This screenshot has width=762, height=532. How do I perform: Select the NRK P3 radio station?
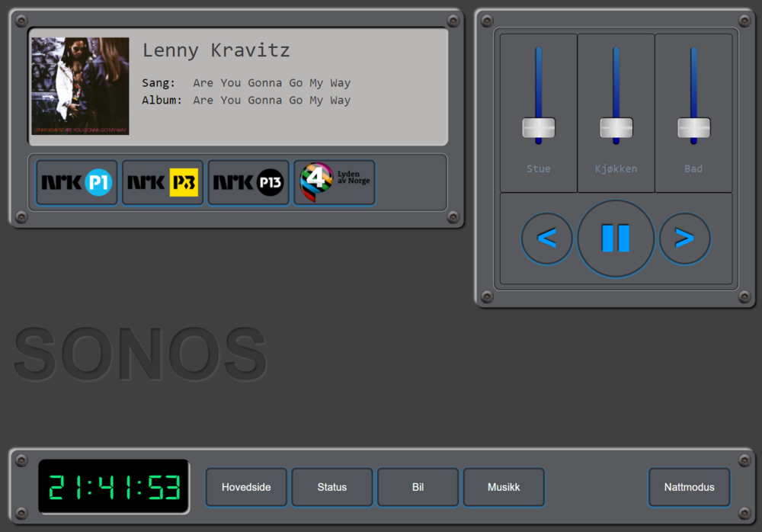(x=162, y=183)
